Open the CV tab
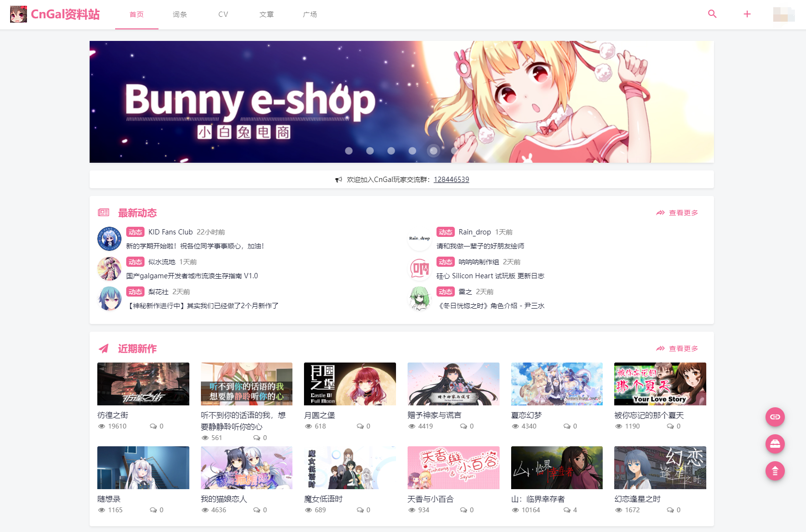Image resolution: width=806 pixels, height=532 pixels. point(224,14)
